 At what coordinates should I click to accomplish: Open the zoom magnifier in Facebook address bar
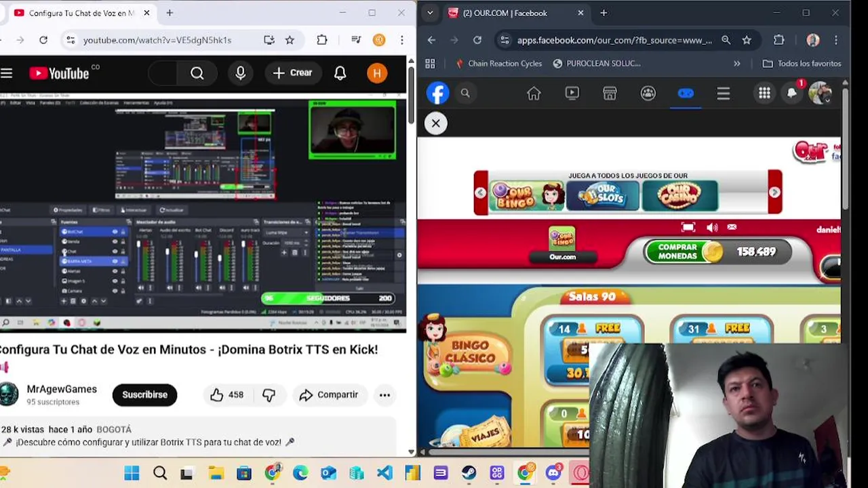[x=726, y=40]
